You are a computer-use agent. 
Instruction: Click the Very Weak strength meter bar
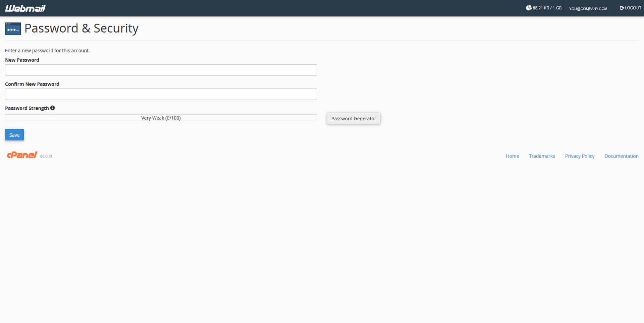[161, 118]
